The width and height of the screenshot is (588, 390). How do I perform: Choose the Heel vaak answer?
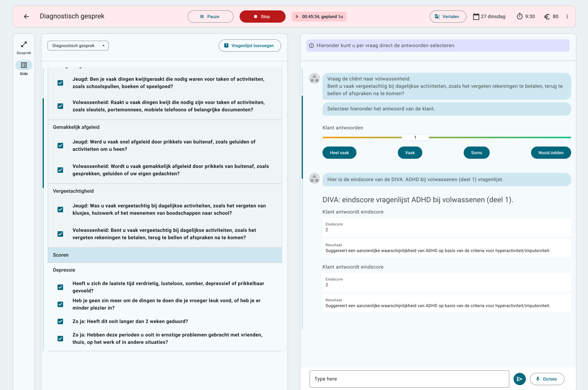[339, 153]
